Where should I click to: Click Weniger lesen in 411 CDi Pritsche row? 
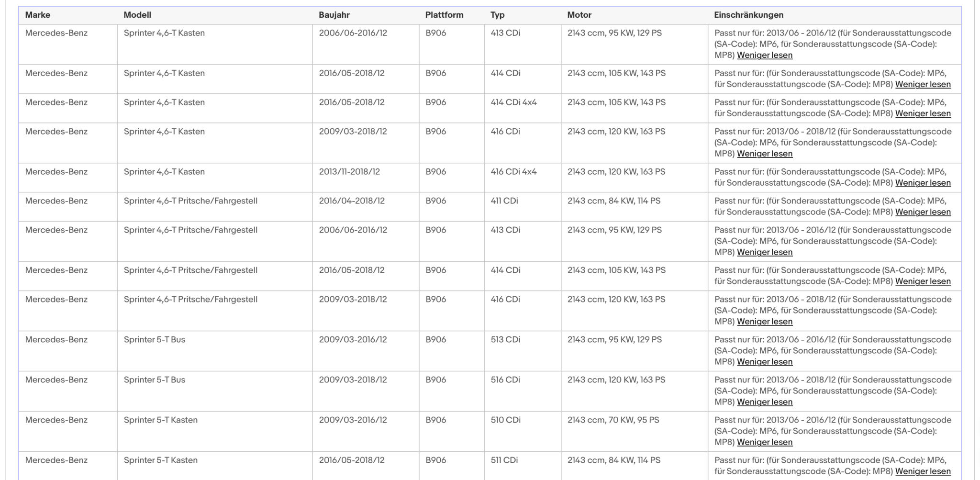click(x=923, y=212)
